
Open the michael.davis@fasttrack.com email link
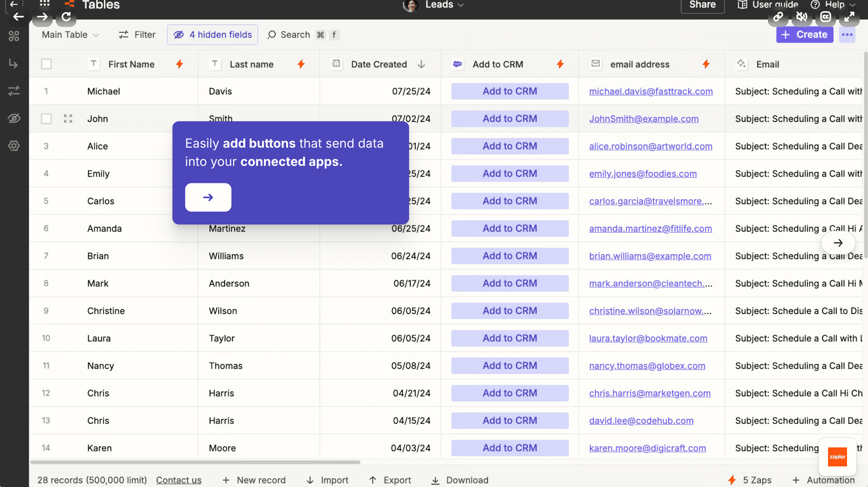(651, 91)
